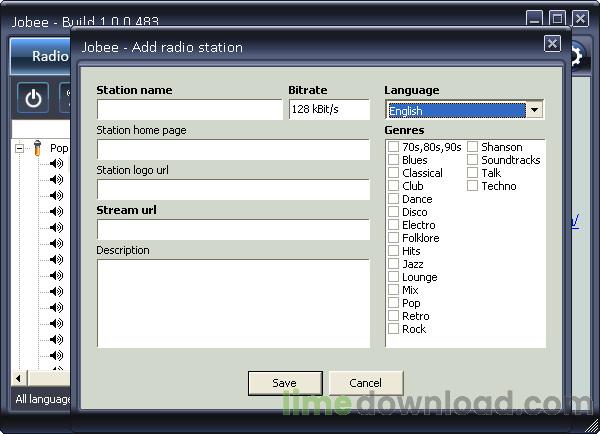Close the Add radio station dialog
The width and height of the screenshot is (600, 434).
[552, 44]
